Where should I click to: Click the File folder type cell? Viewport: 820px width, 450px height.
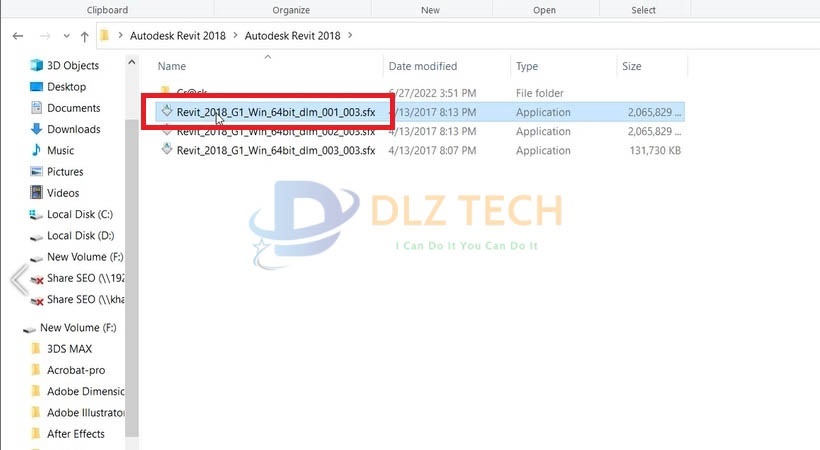coord(540,93)
